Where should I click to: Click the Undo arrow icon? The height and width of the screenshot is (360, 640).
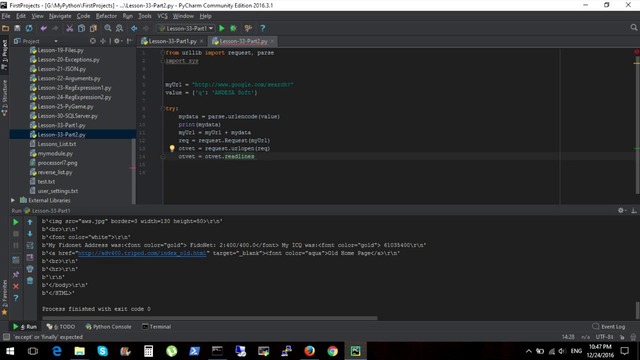[43, 28]
